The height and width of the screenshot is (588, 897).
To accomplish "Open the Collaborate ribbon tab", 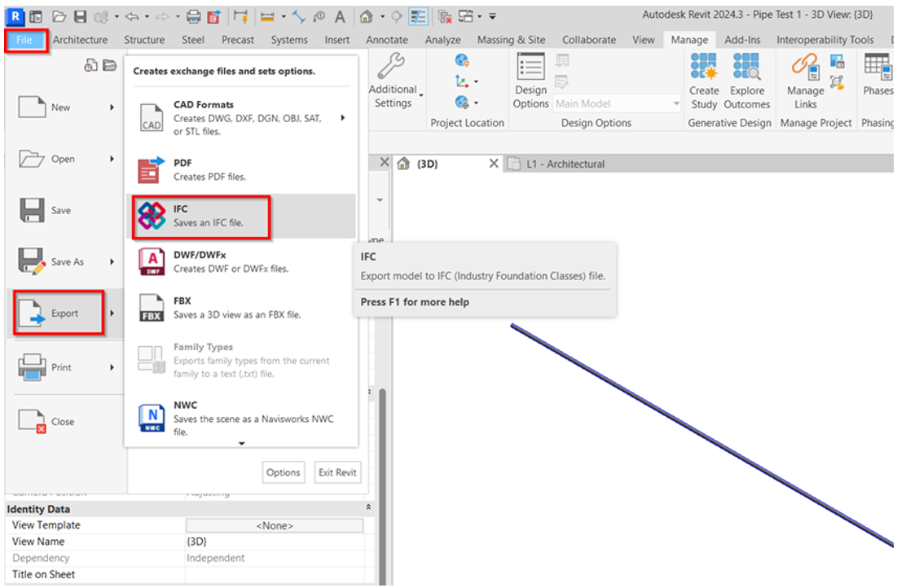I will click(589, 40).
